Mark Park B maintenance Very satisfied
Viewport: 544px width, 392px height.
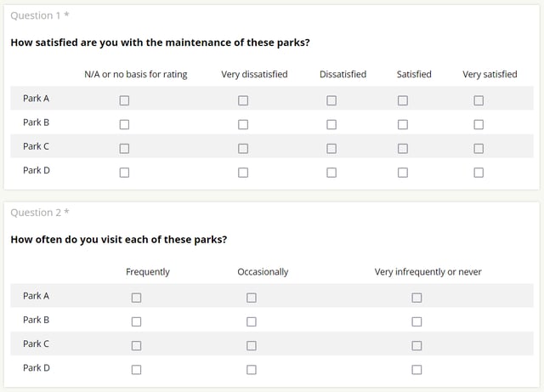click(x=479, y=125)
